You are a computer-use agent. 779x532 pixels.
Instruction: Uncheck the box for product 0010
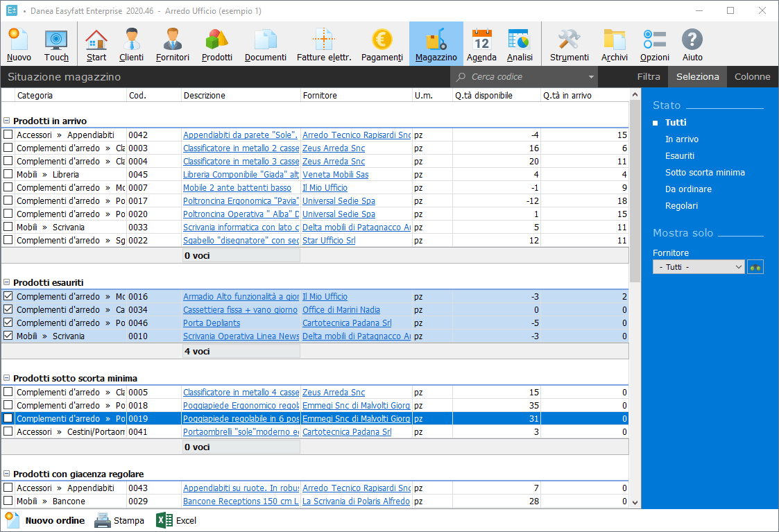coord(8,335)
